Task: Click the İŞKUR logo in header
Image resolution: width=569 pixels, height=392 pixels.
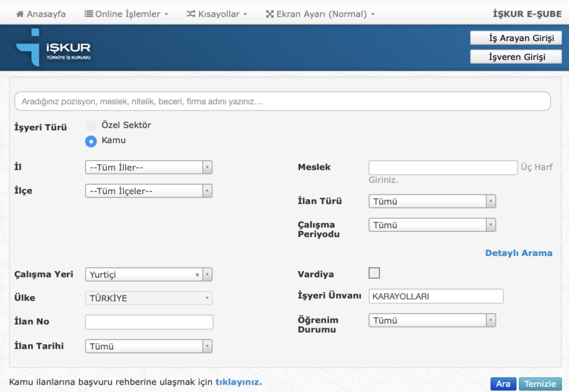Action: click(53, 48)
